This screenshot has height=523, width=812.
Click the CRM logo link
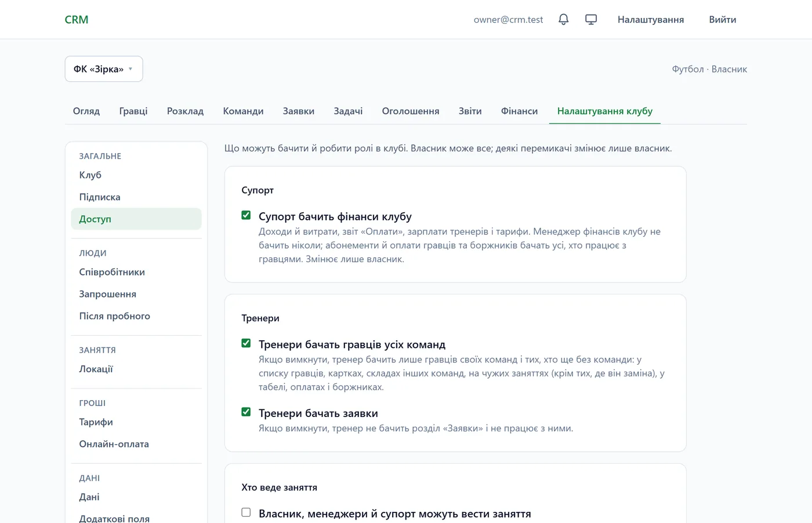(77, 20)
